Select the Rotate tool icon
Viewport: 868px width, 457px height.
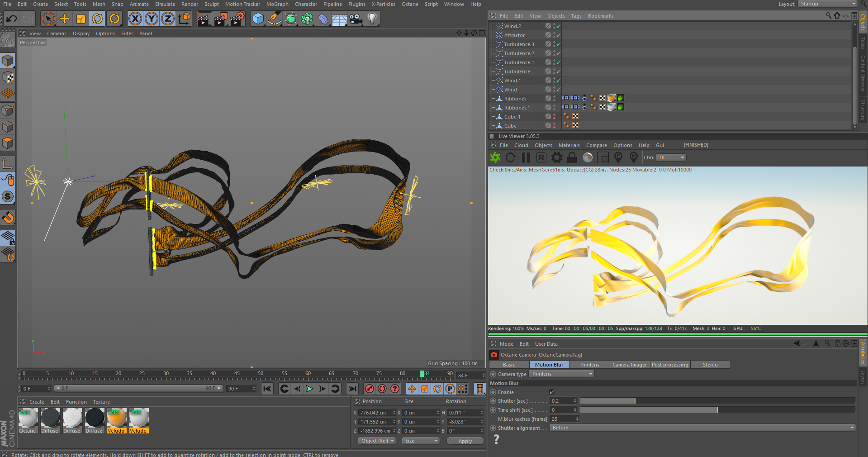click(x=97, y=19)
